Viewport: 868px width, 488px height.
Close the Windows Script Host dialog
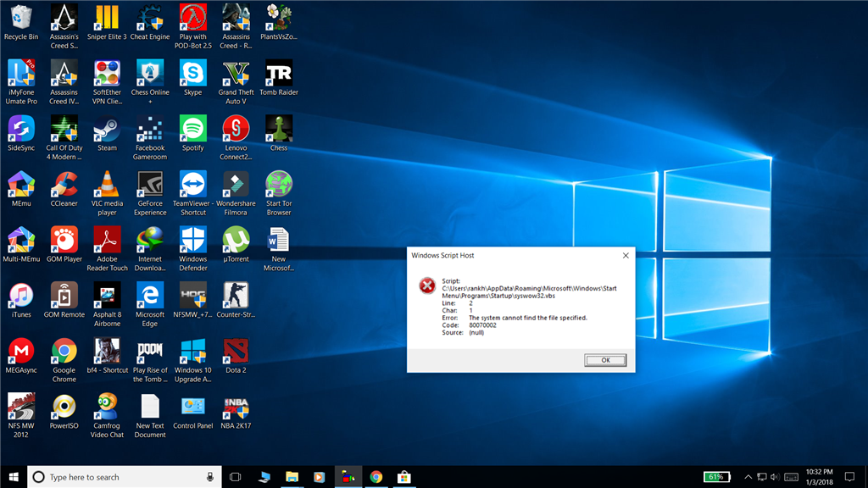point(626,255)
